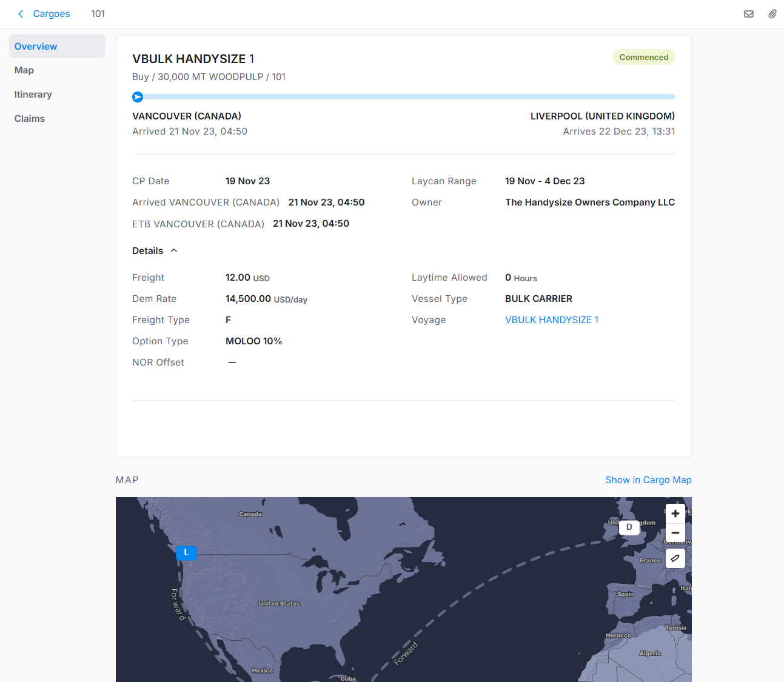Click the voyage progress bar play marker
784x682 pixels.
[x=138, y=97]
